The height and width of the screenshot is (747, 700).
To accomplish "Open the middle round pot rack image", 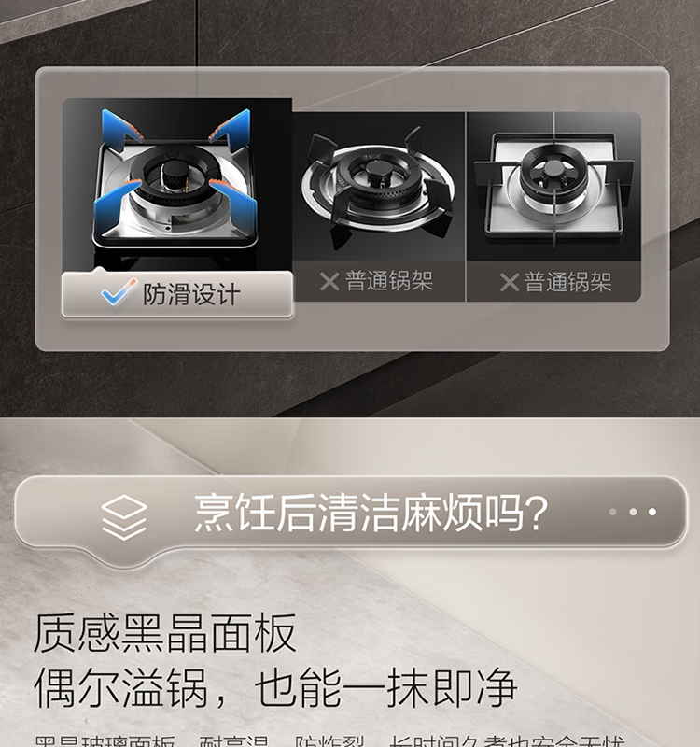I will coord(379,186).
